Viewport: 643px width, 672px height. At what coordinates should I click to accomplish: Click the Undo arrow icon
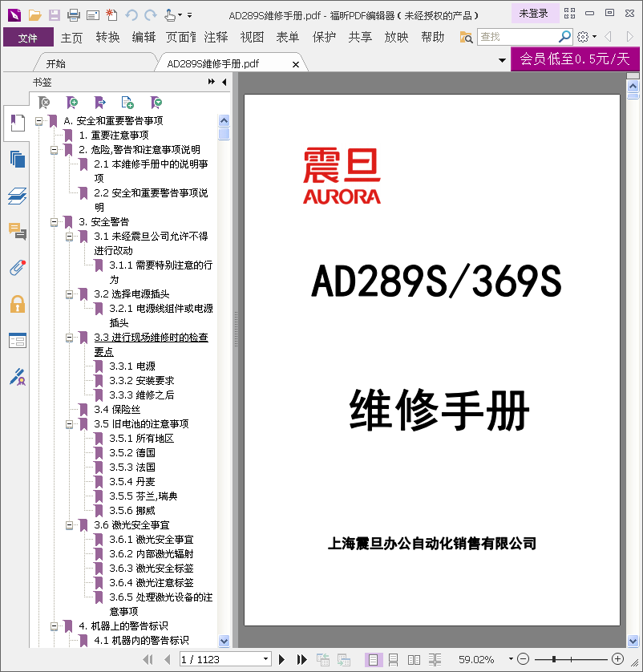[x=131, y=15]
